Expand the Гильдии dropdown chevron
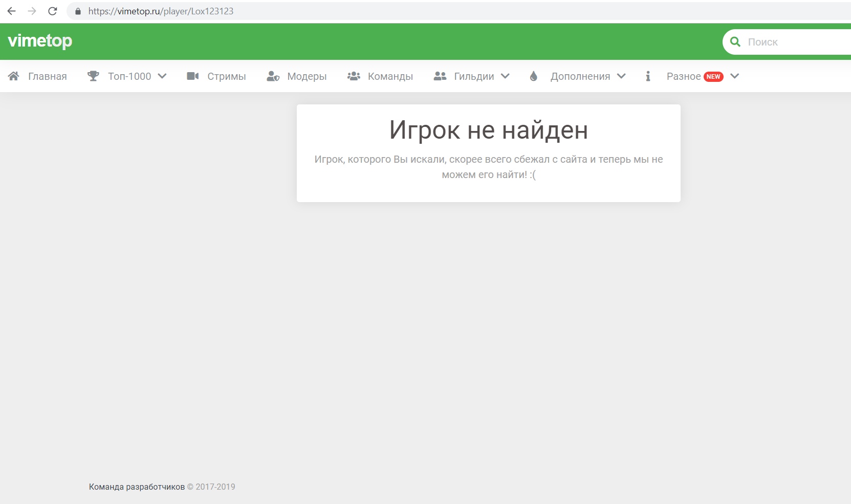851x504 pixels. [x=505, y=76]
